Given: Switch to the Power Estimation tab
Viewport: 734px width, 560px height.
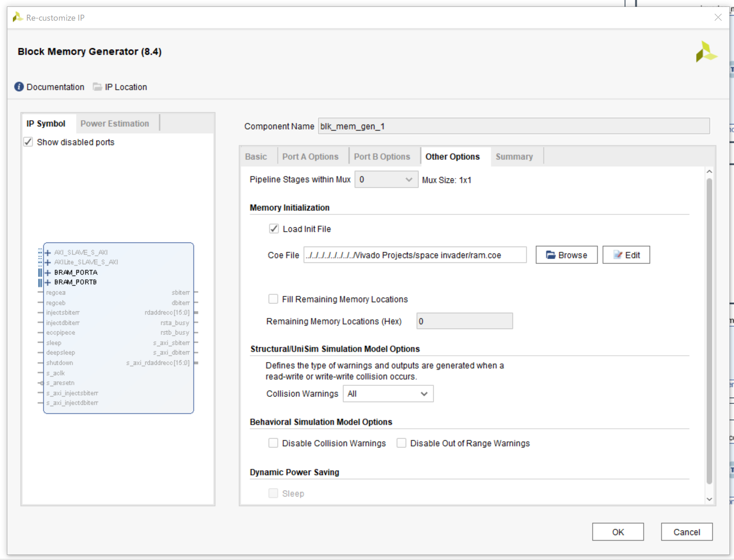Looking at the screenshot, I should (x=114, y=124).
